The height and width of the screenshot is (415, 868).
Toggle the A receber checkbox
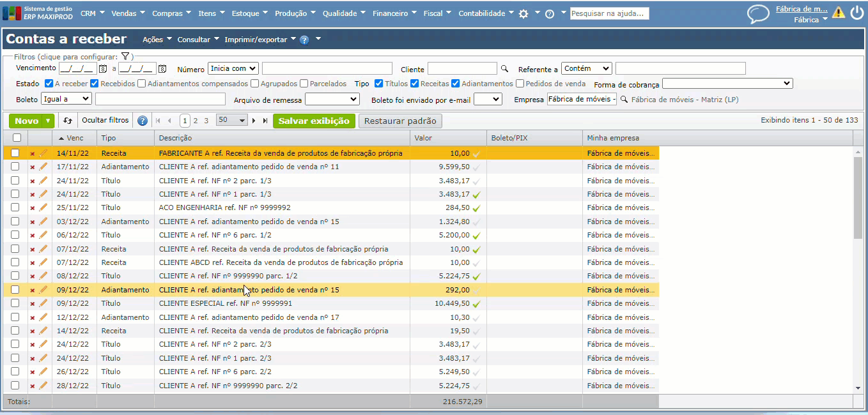(49, 84)
